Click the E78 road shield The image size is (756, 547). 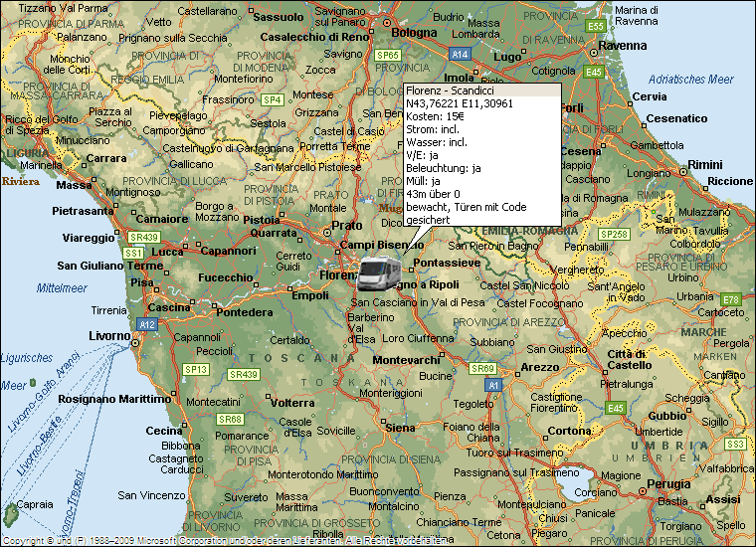click(x=731, y=299)
